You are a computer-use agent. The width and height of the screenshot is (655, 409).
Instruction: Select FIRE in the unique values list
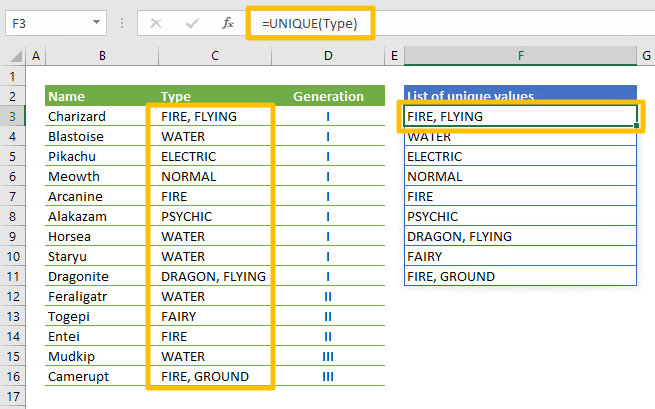520,197
